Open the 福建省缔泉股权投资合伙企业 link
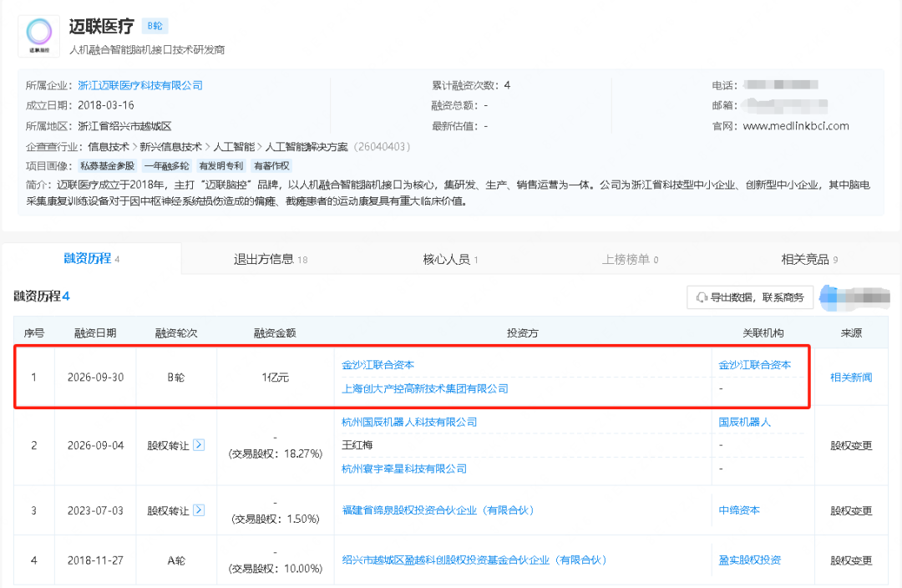 coord(438,510)
